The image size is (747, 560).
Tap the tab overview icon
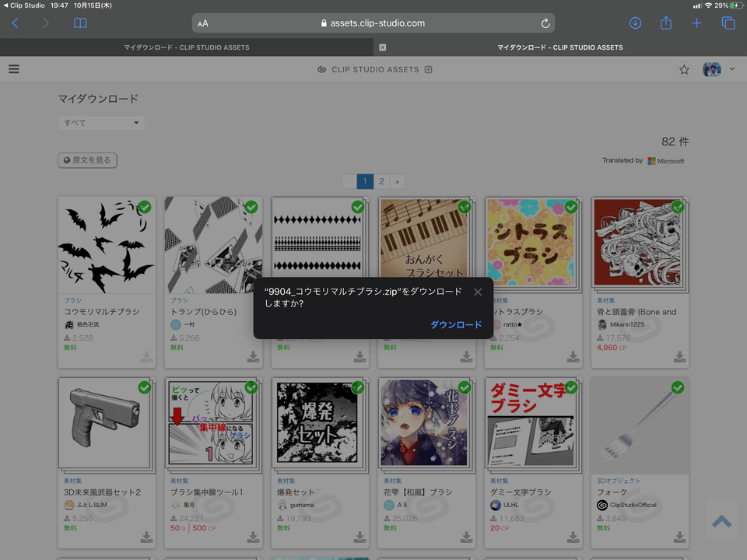click(728, 23)
